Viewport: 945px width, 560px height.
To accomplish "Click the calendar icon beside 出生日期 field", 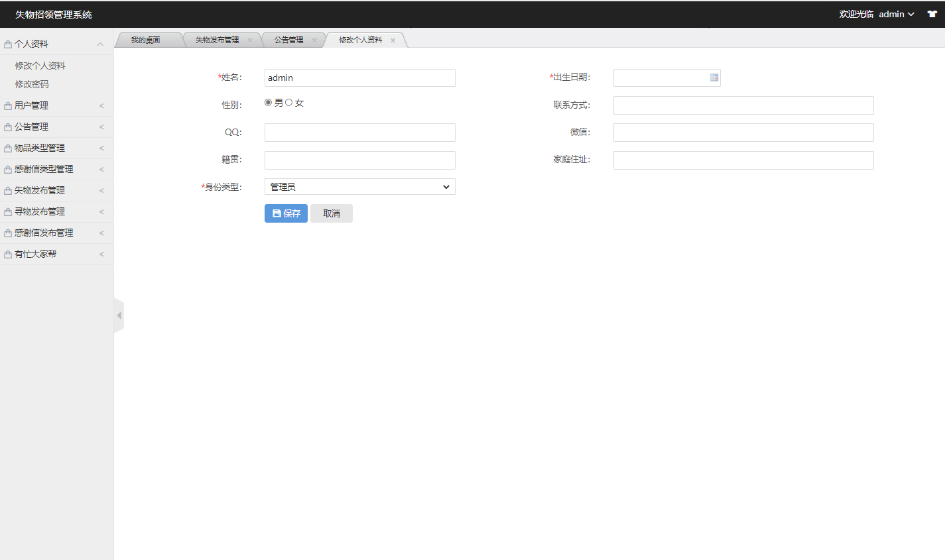I will [x=714, y=78].
